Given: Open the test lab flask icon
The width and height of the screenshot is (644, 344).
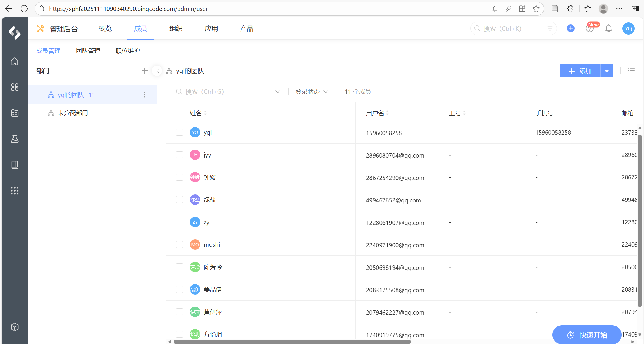Looking at the screenshot, I should [x=15, y=139].
